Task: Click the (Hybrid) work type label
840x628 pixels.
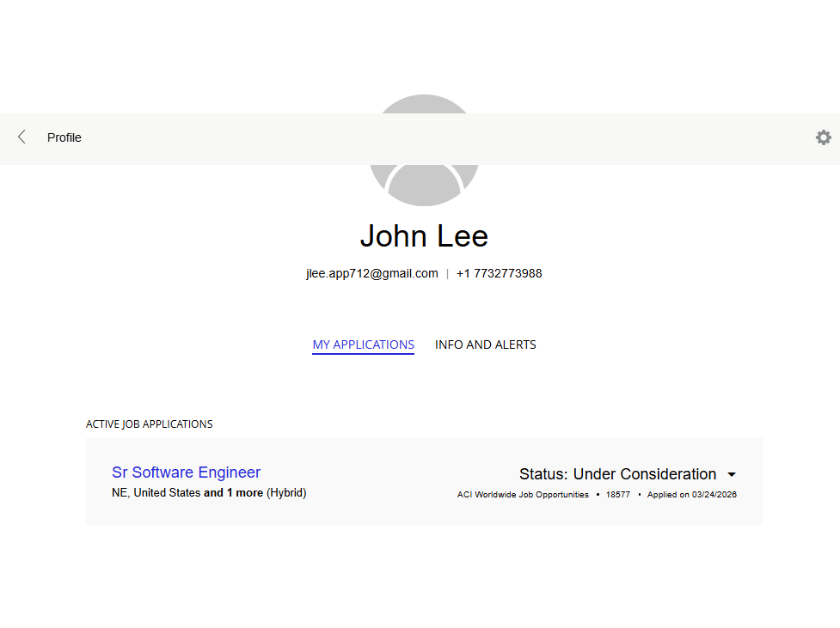Action: coord(286,493)
